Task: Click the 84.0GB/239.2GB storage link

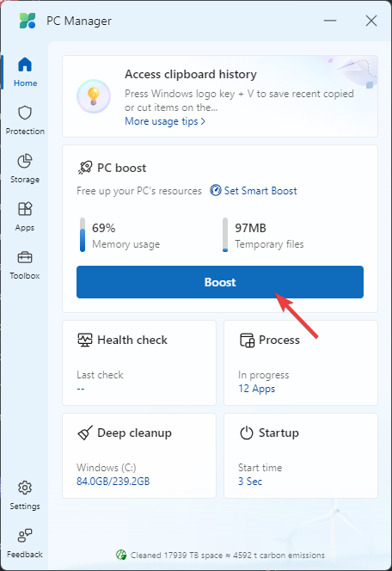Action: tap(113, 482)
